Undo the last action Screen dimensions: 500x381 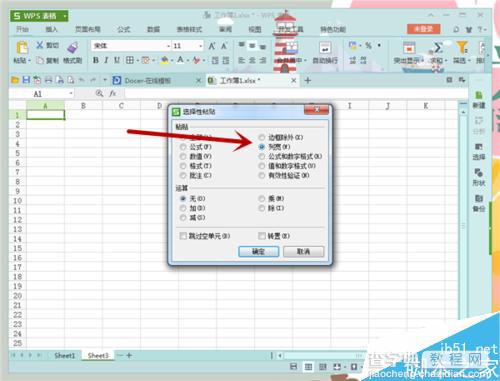click(82, 80)
